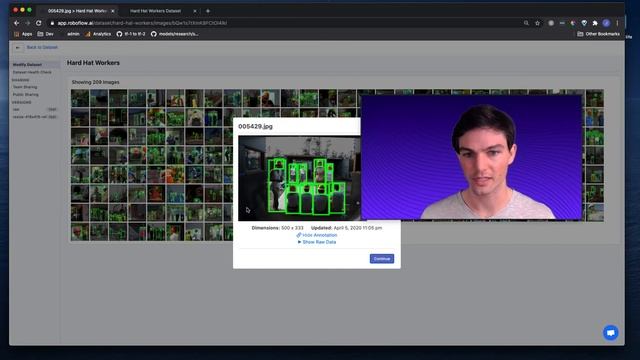Bookmark this page with the star icon
Image resolution: width=640 pixels, height=360 pixels.
click(538, 23)
